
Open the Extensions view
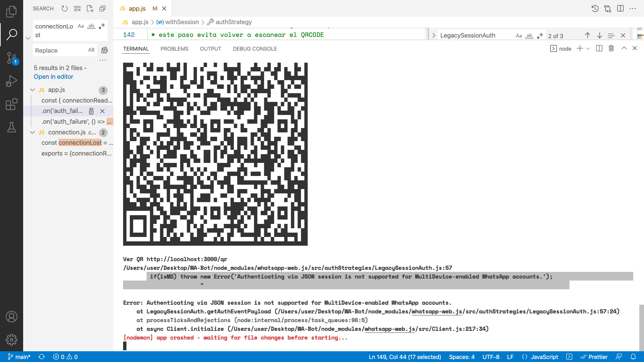click(x=11, y=104)
